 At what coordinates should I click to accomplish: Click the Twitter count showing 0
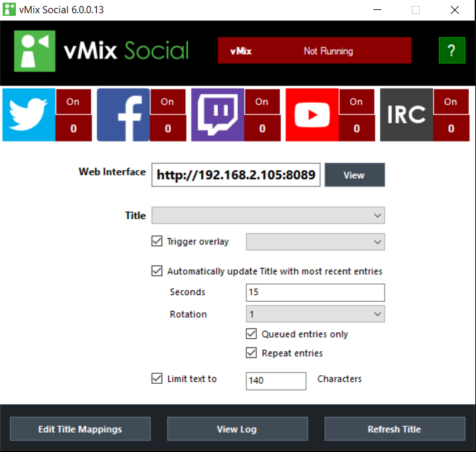point(73,128)
